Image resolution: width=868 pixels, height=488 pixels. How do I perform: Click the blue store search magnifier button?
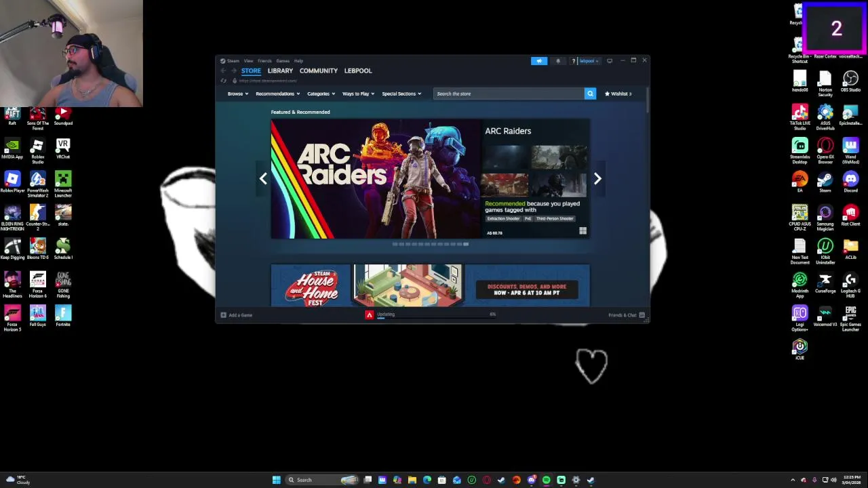590,94
